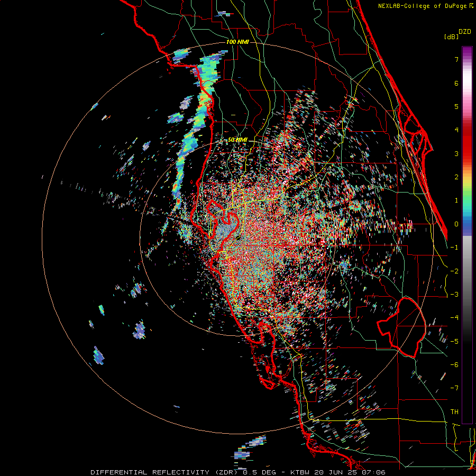Click the 50 NMI range ring label

[x=237, y=140]
